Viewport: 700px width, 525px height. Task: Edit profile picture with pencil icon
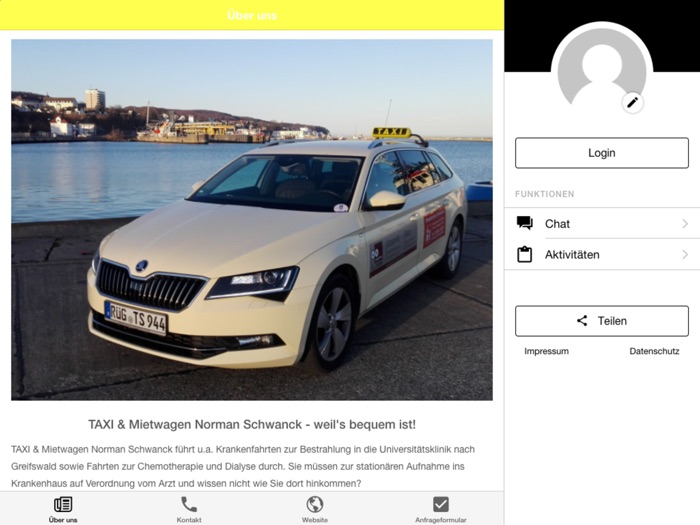coord(632,103)
